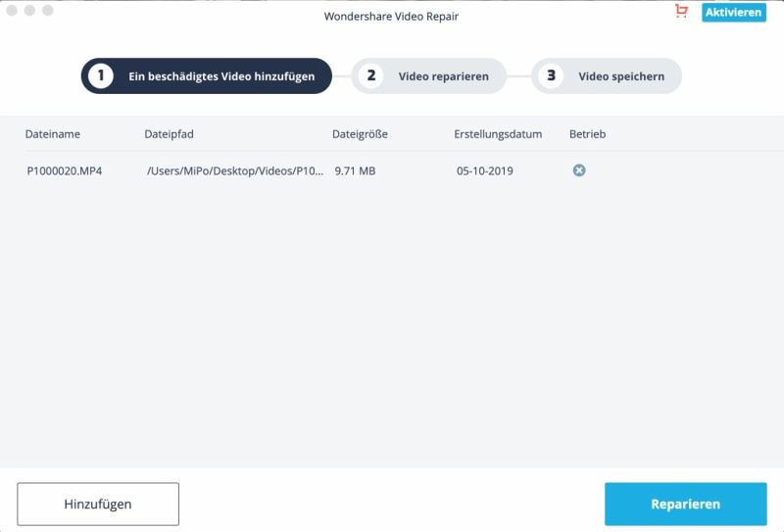Screen dimensions: 784x532
Task: Click the path /Users/MiPo/Desktop/Videos/P10...
Action: 235,171
